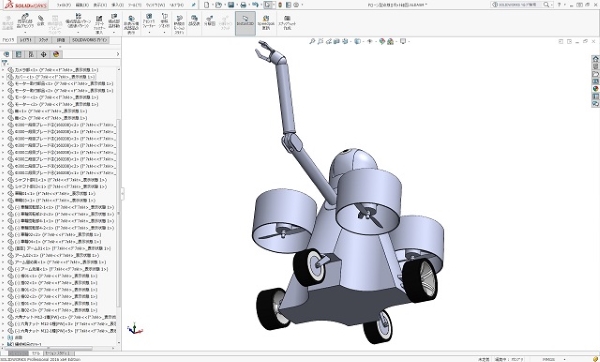Image resolution: width=600 pixels, height=362 pixels.
Task: Open dropdown under Assembly Features tool
Action: [149, 33]
